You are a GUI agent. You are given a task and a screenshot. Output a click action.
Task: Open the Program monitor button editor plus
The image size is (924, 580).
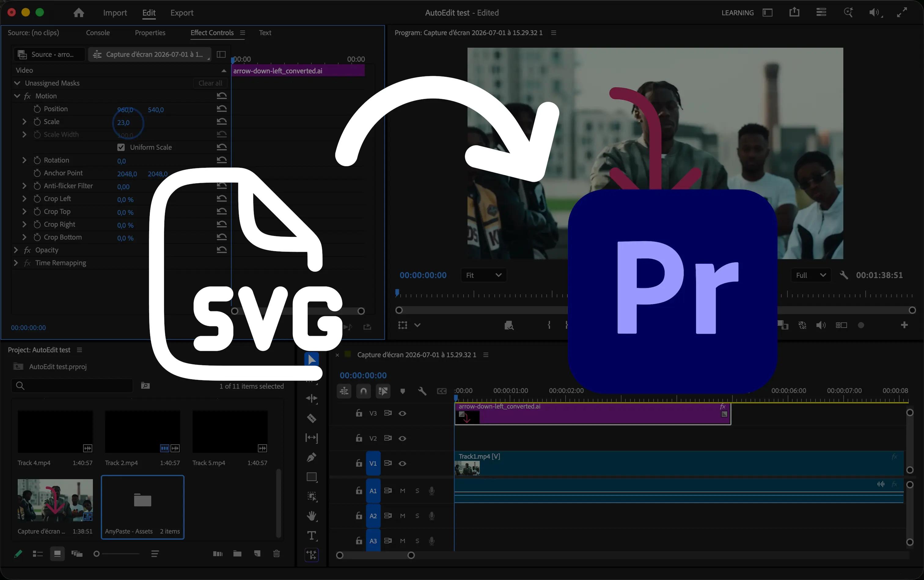904,325
